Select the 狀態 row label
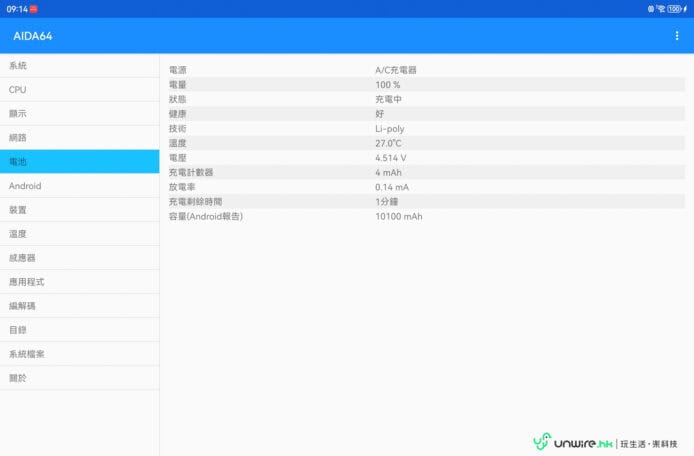The image size is (694, 456). coord(177,99)
